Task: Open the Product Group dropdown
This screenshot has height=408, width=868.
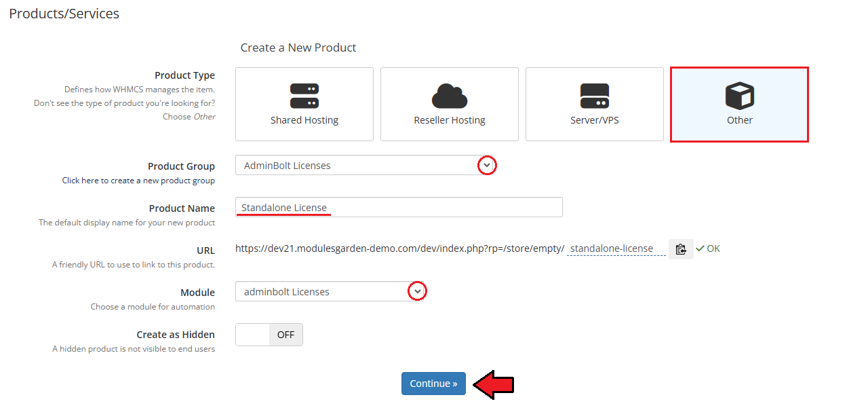Action: (366, 165)
